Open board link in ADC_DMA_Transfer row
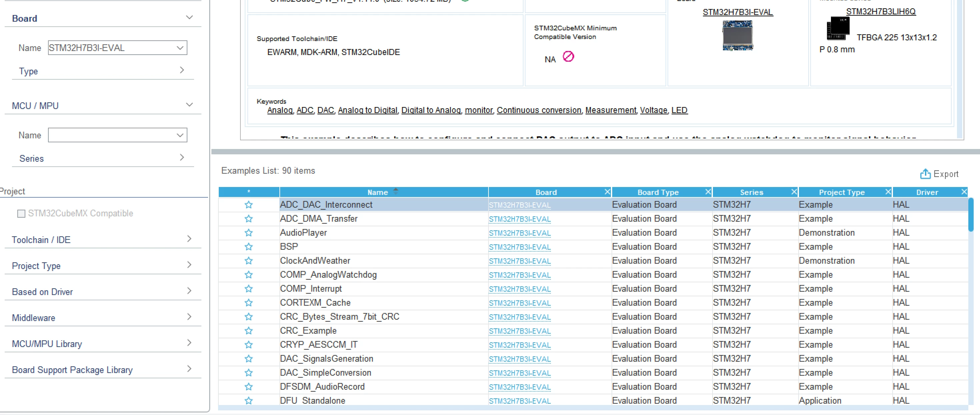980x415 pixels. point(520,219)
